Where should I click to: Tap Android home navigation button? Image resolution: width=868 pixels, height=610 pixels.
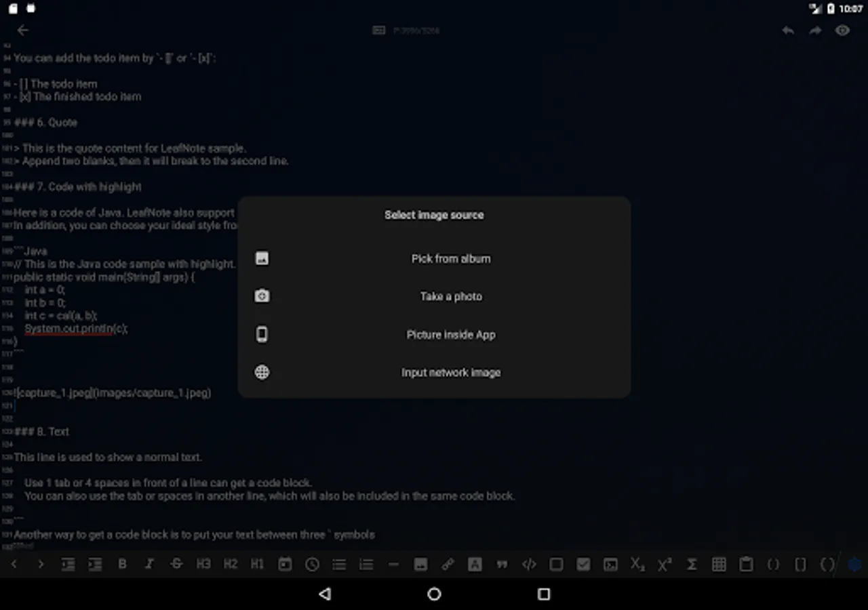point(434,594)
